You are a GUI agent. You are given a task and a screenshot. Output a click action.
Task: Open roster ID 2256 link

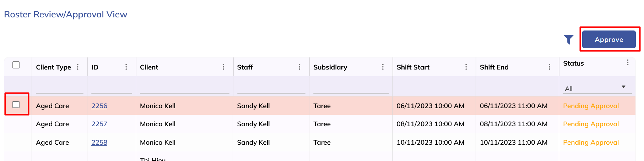pos(99,106)
